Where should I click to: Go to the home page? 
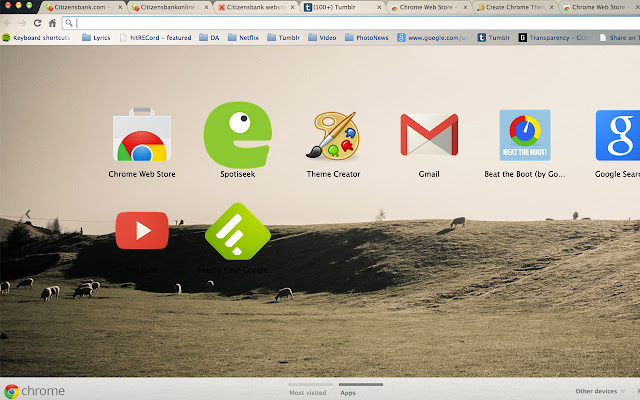point(52,23)
